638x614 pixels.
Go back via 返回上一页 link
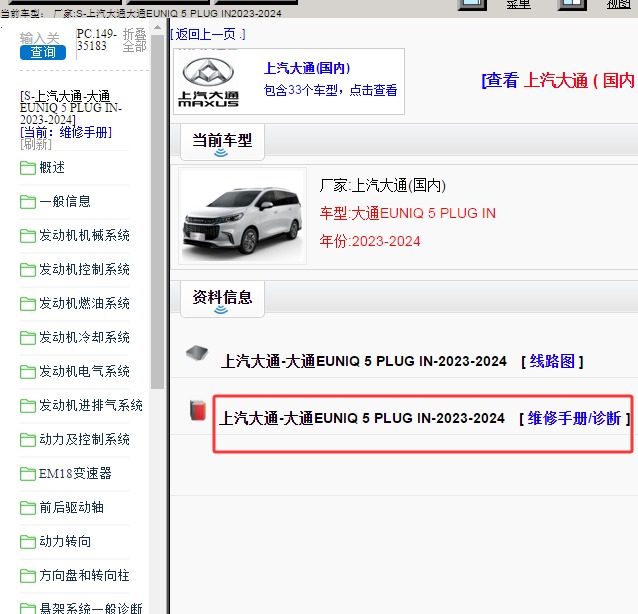click(208, 34)
